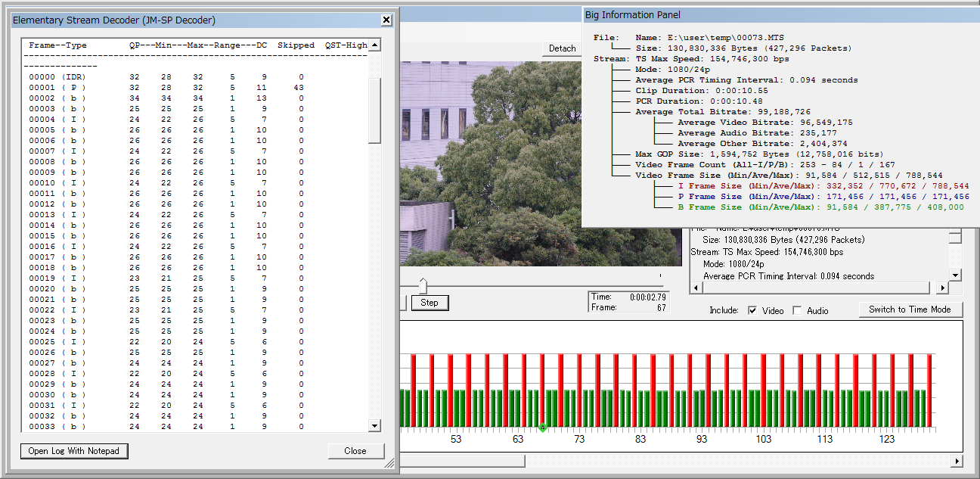Viewport: 980px width, 479px height.
Task: Click the Detach button above the video
Action: pos(562,48)
